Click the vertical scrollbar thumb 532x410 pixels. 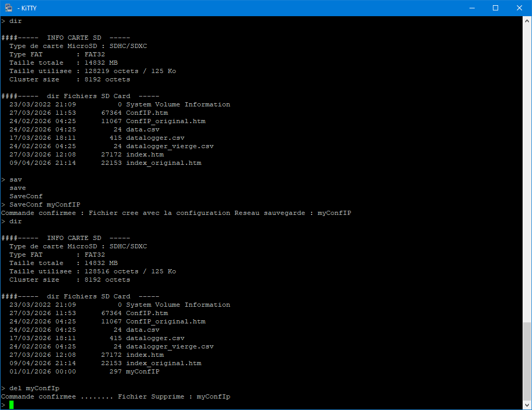(x=527, y=361)
